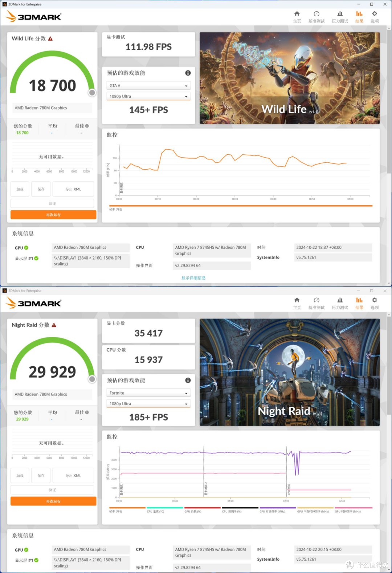Click the warning triangle beside Wild Life 分数
Viewport: 392px width, 573px height.
(50, 38)
